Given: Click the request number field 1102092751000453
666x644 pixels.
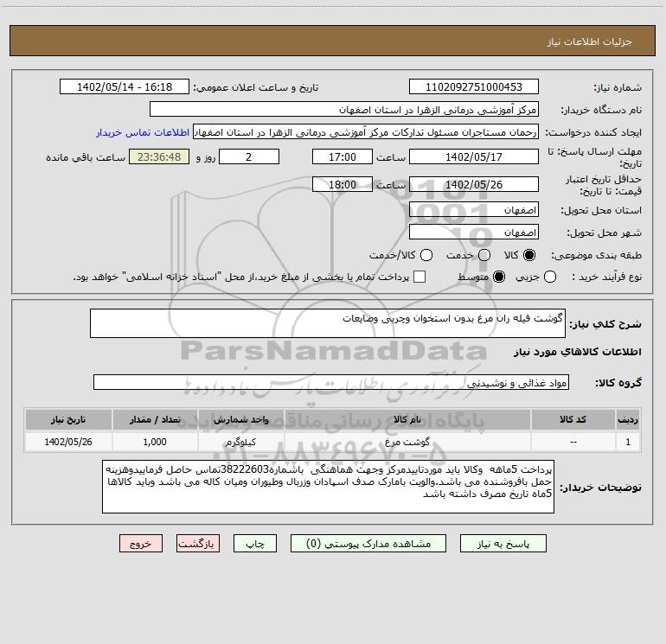Looking at the screenshot, I should [x=474, y=86].
